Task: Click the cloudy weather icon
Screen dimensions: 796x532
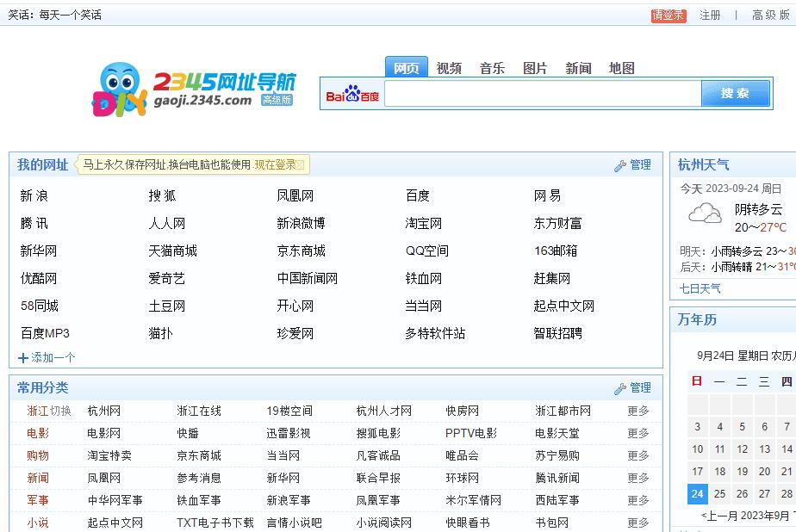Action: coord(706,213)
